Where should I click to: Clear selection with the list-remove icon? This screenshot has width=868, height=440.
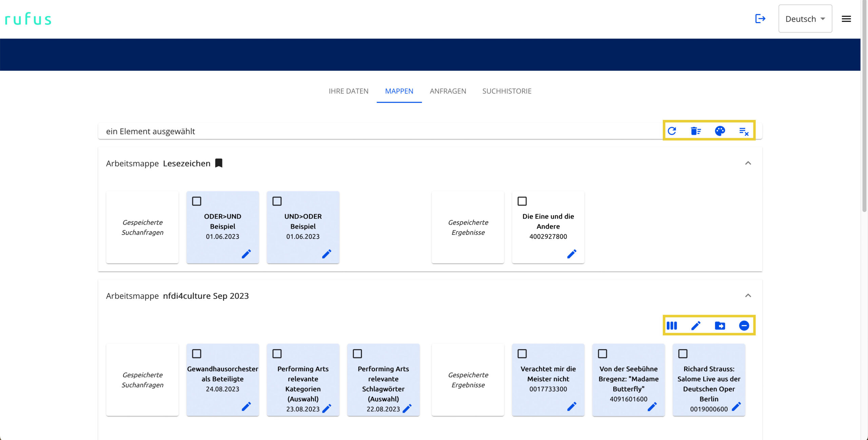pyautogui.click(x=744, y=131)
